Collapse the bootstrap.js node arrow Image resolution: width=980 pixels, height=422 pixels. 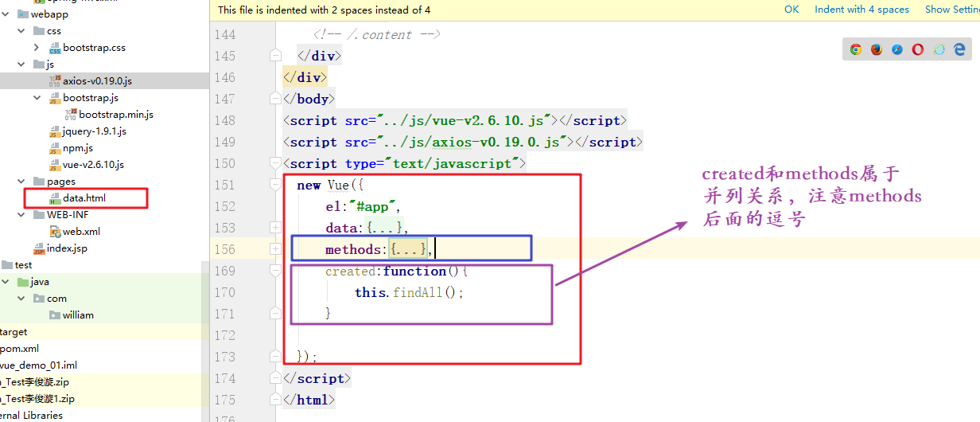tap(37, 98)
